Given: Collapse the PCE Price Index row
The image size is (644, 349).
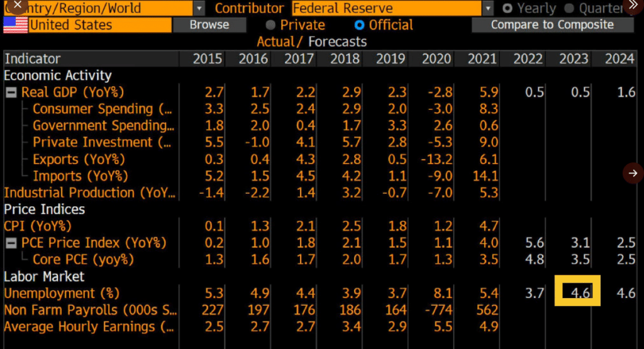Looking at the screenshot, I should (11, 243).
